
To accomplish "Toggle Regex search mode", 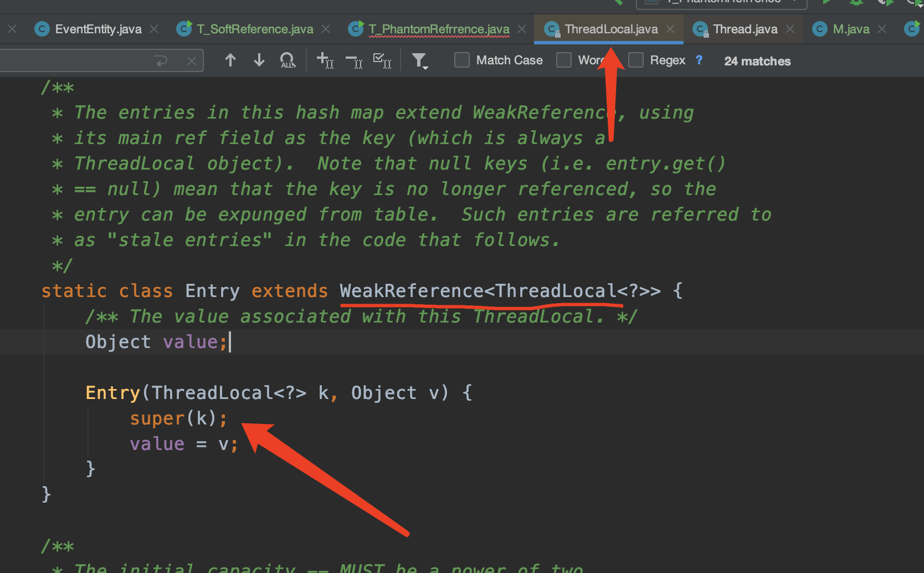I will [635, 60].
